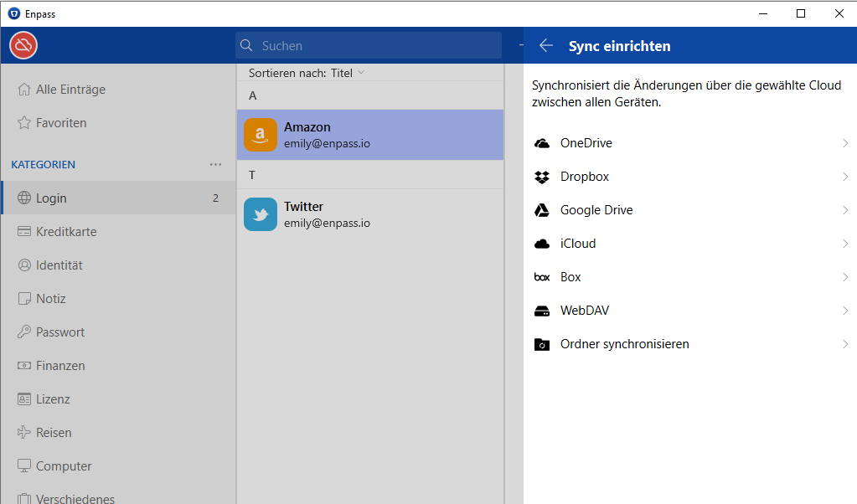
Task: Click the red cloud sync-off icon
Action: tap(23, 45)
